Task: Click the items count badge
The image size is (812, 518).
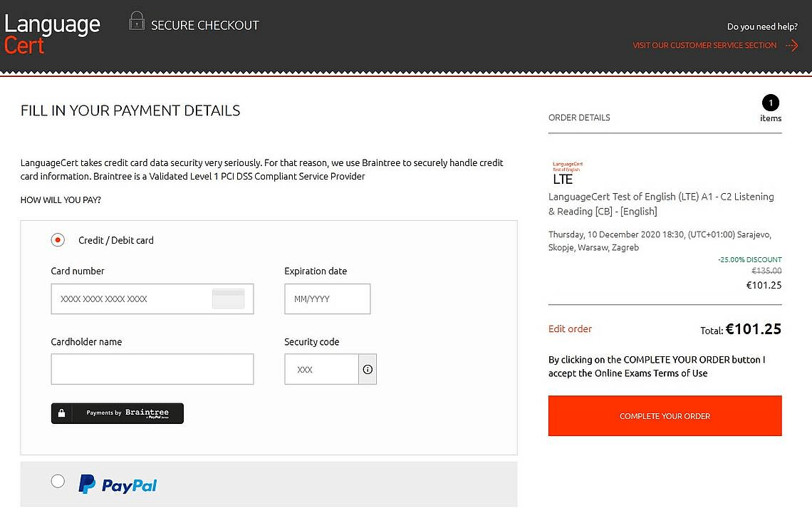Action: click(771, 103)
